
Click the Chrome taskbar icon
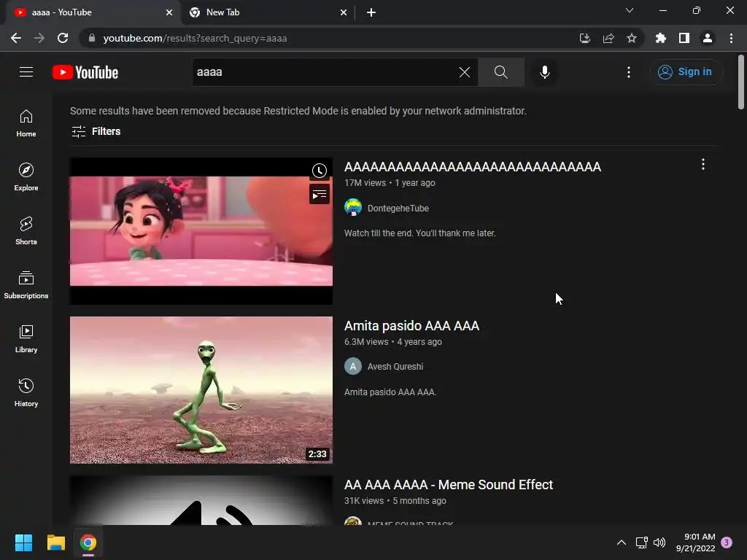(x=88, y=542)
